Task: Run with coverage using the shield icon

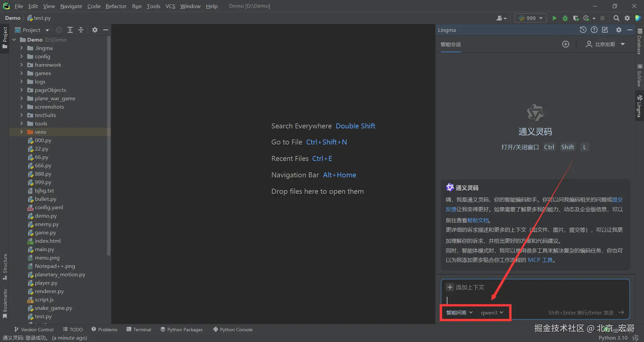Action: (x=576, y=18)
